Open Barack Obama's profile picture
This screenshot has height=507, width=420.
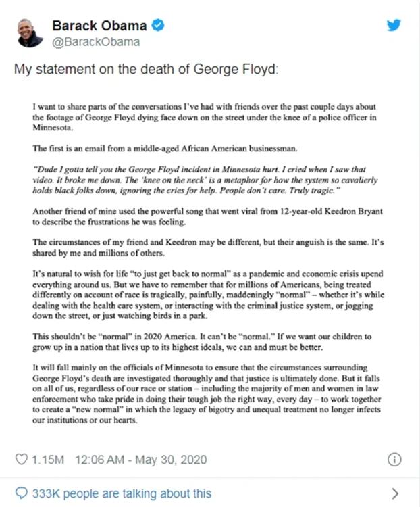coord(30,33)
